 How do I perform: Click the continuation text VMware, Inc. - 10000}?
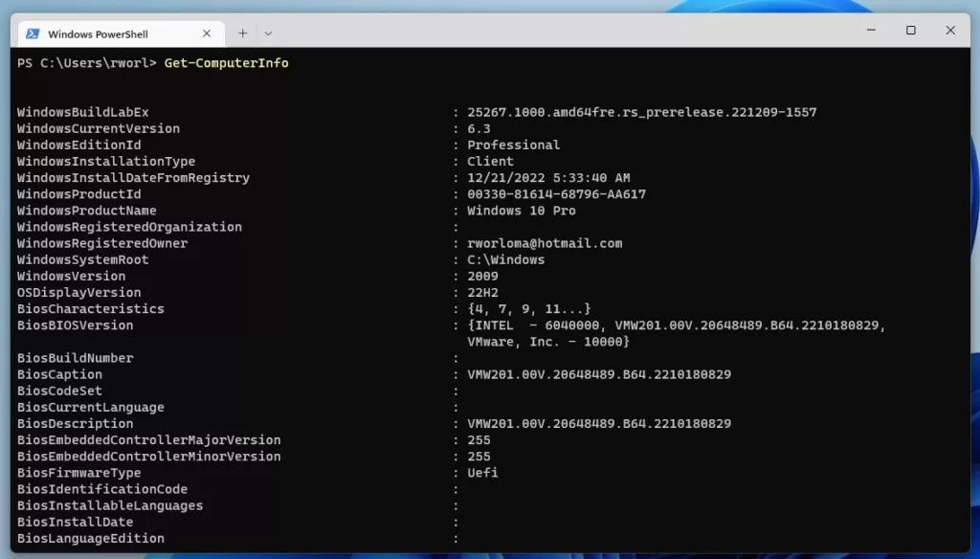(x=548, y=342)
